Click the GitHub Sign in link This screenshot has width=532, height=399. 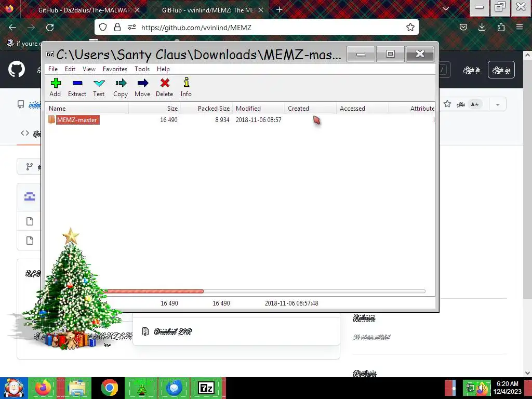point(472,70)
